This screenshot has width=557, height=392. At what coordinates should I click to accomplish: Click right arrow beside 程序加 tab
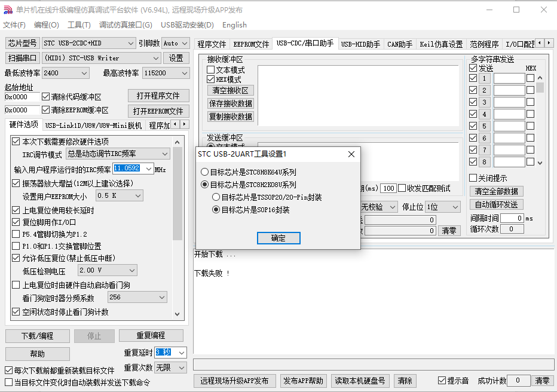click(x=184, y=124)
